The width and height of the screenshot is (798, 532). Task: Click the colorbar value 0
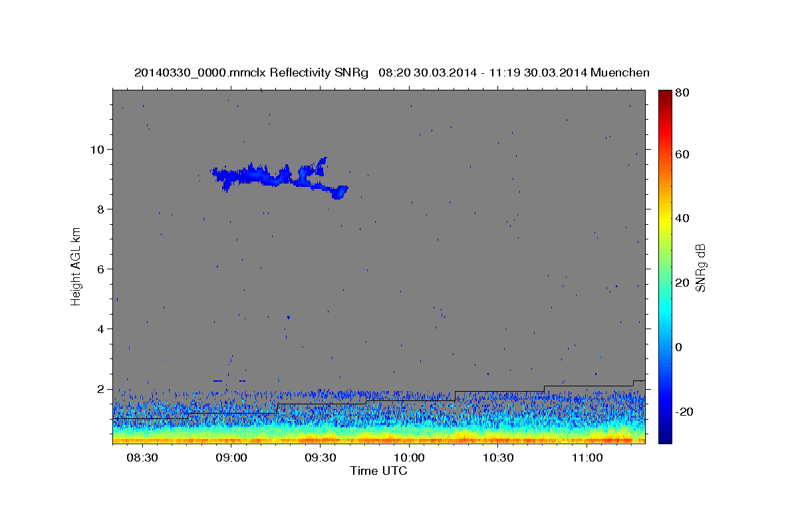tap(680, 347)
